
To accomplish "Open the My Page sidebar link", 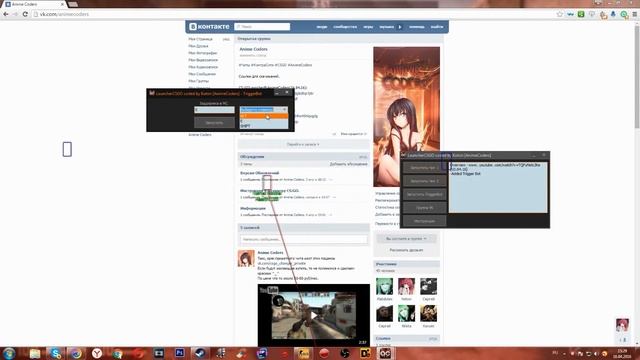I will (x=200, y=39).
